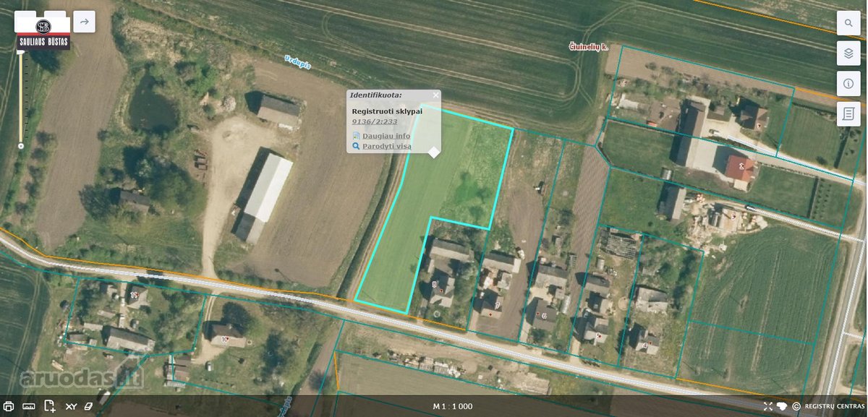
Task: Zoom to full Lithuania extent
Action: (782, 406)
